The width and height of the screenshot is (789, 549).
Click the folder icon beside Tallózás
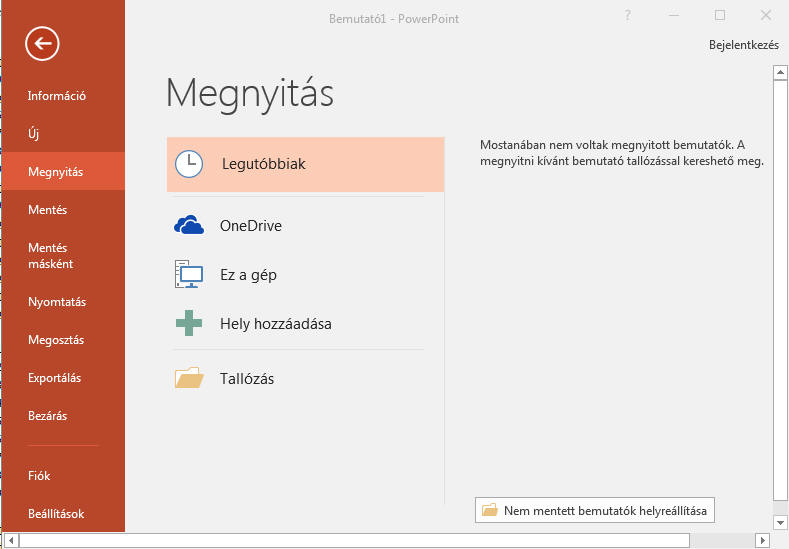pos(189,378)
